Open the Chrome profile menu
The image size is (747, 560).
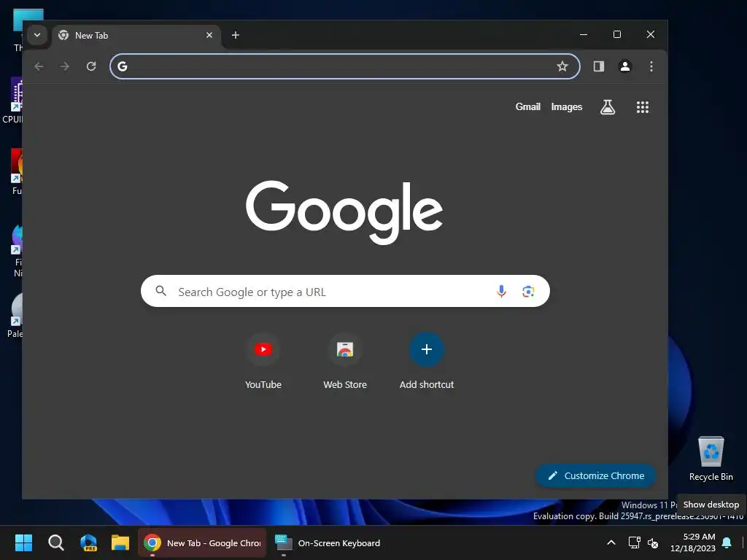coord(625,66)
